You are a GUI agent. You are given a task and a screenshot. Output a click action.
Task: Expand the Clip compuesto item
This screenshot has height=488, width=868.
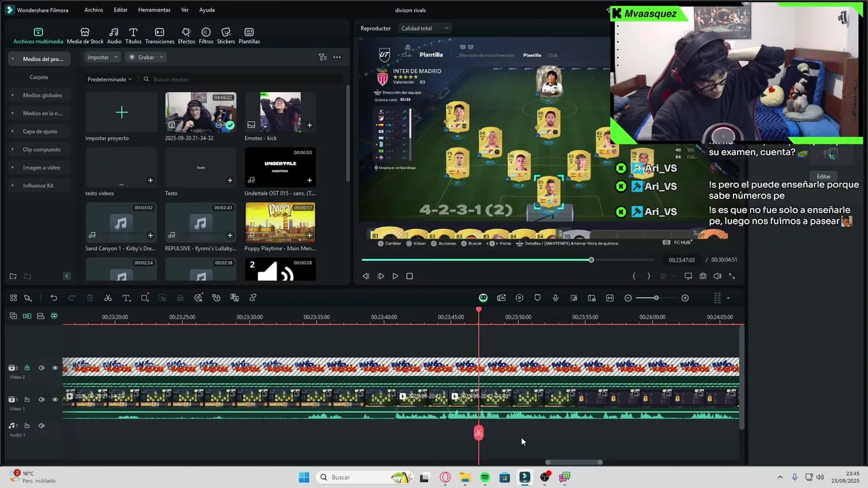coord(41,149)
